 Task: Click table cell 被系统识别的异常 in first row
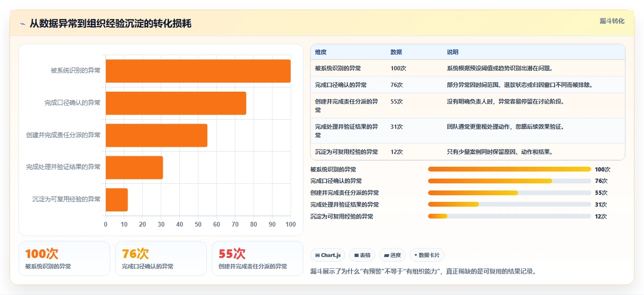tap(338, 68)
